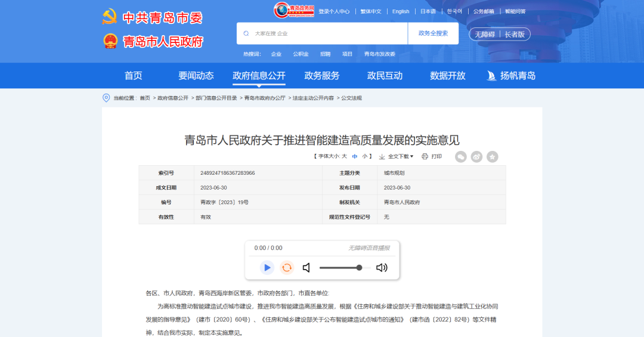
Task: Click the national emblem next to 青岛市人民政府
Action: [110, 41]
